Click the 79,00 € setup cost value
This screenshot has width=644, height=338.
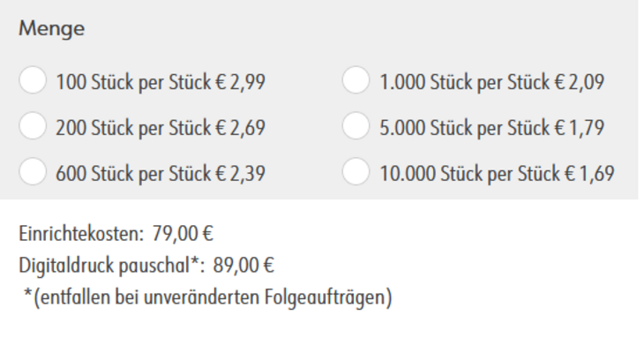point(183,234)
